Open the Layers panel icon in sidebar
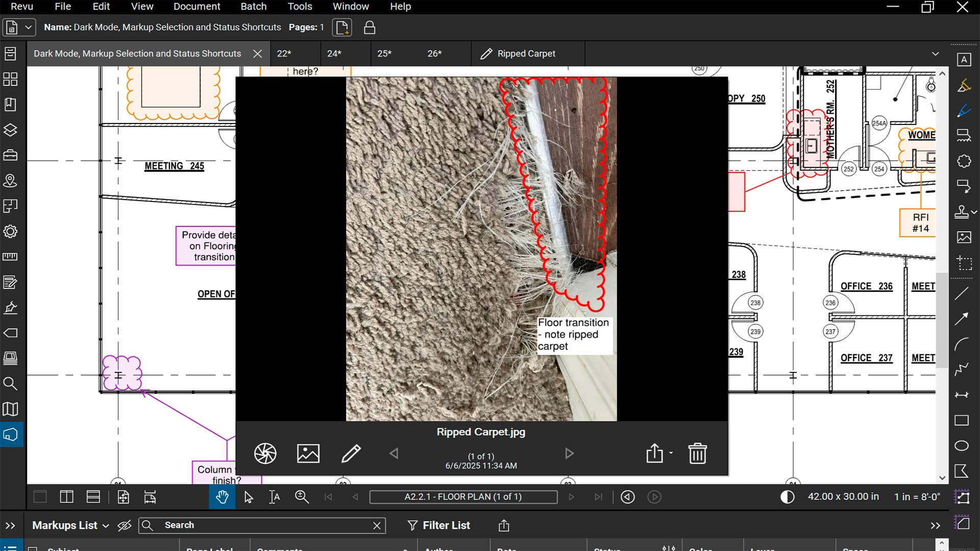The height and width of the screenshot is (551, 980). (x=10, y=130)
